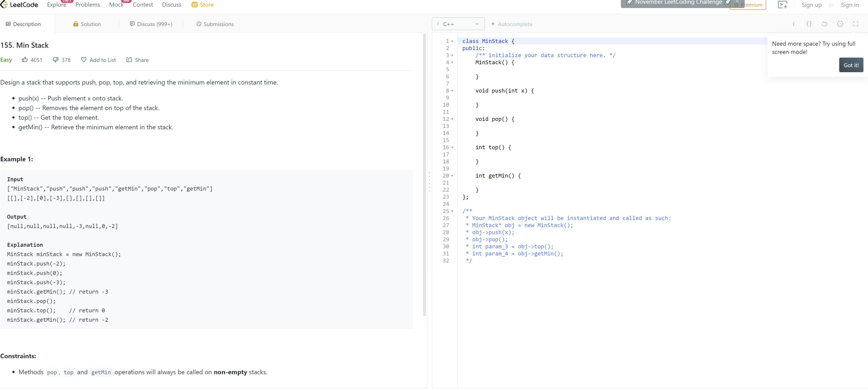This screenshot has width=868, height=390.
Task: Click the Sign in link
Action: click(850, 5)
